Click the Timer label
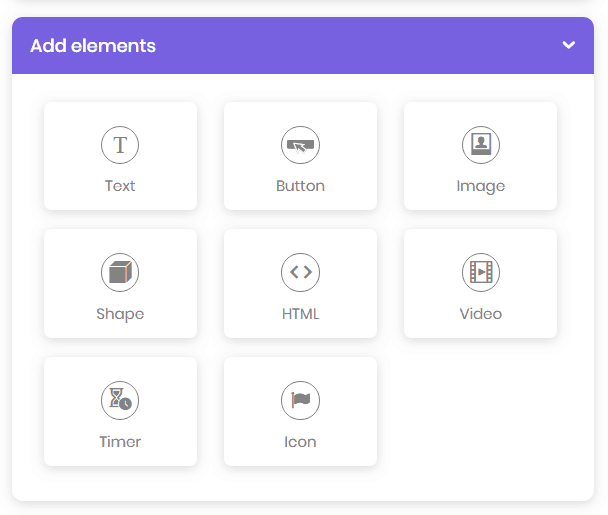 pyautogui.click(x=120, y=442)
